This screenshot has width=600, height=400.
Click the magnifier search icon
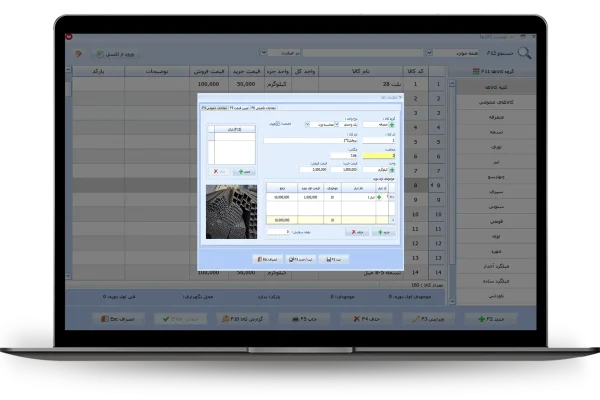[x=524, y=53]
